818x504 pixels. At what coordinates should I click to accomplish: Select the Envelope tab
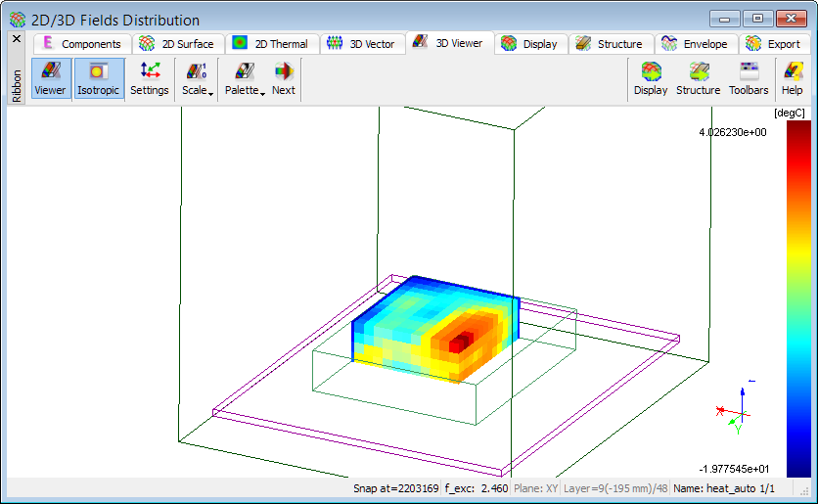tap(695, 44)
